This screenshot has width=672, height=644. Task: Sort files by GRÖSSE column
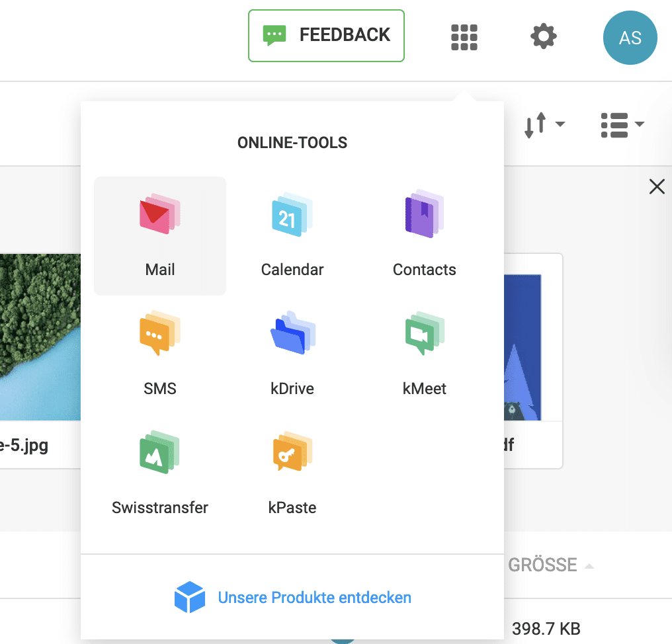click(x=551, y=565)
